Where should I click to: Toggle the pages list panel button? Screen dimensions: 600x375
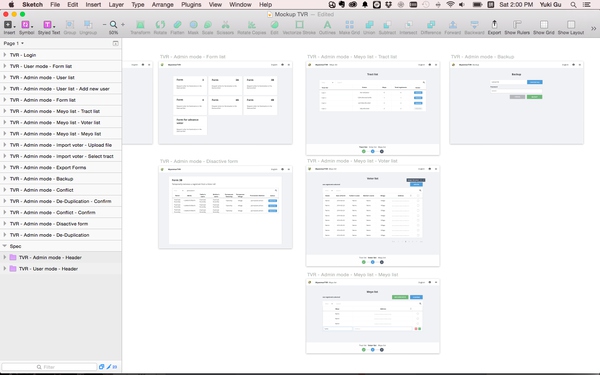click(x=116, y=43)
